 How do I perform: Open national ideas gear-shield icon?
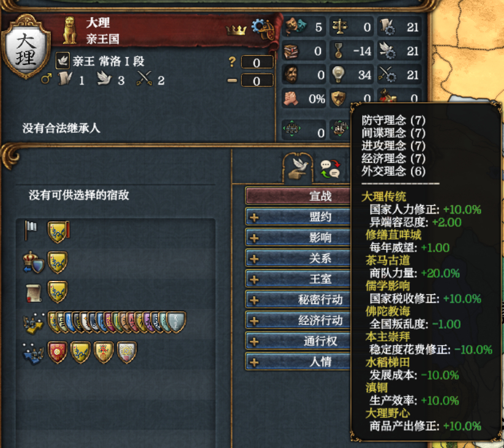pos(263,30)
